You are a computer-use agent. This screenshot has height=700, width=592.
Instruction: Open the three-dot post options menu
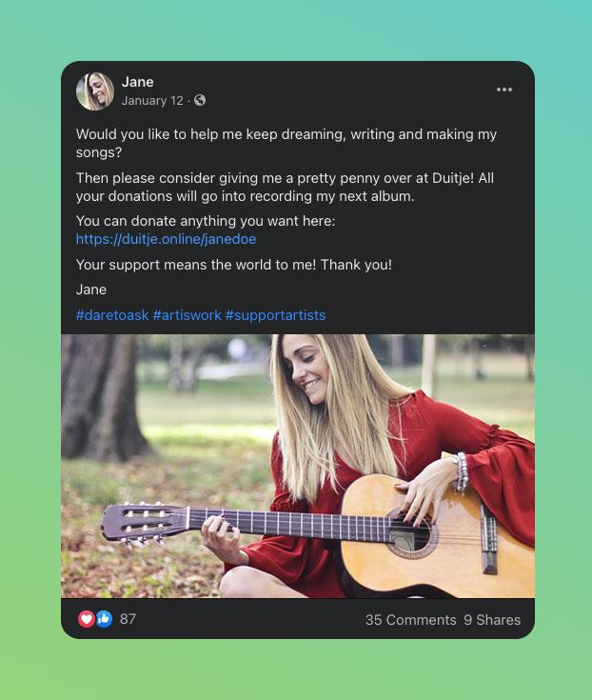tap(504, 90)
